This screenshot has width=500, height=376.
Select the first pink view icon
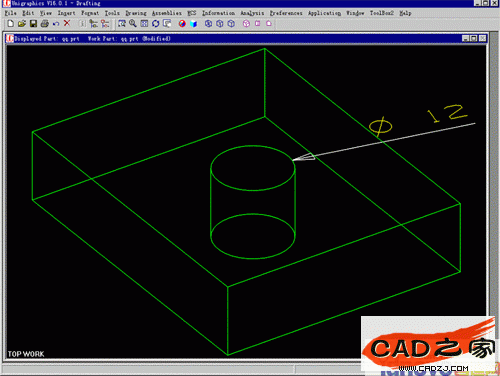coord(246,24)
